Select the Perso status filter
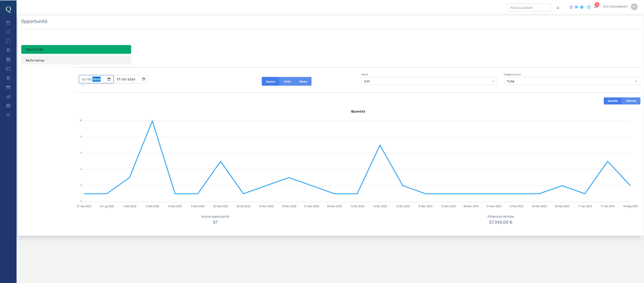 point(303,81)
